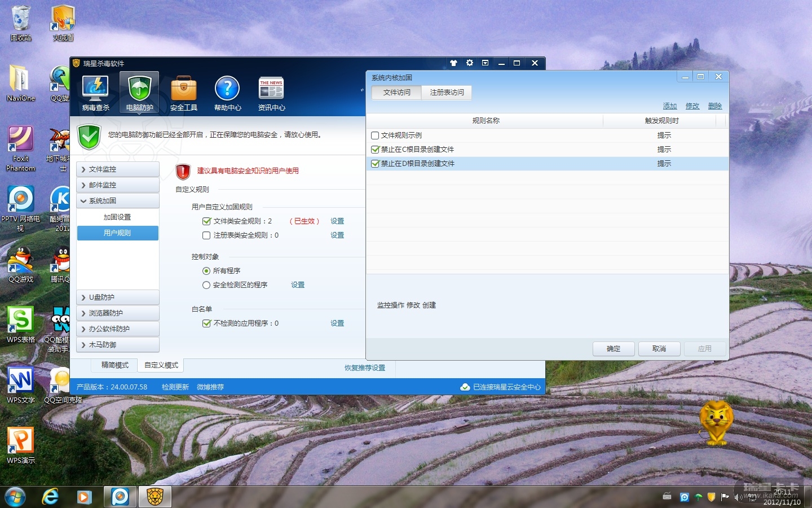The image size is (812, 508).
Task: Open the Windows Start menu
Action: (15, 497)
